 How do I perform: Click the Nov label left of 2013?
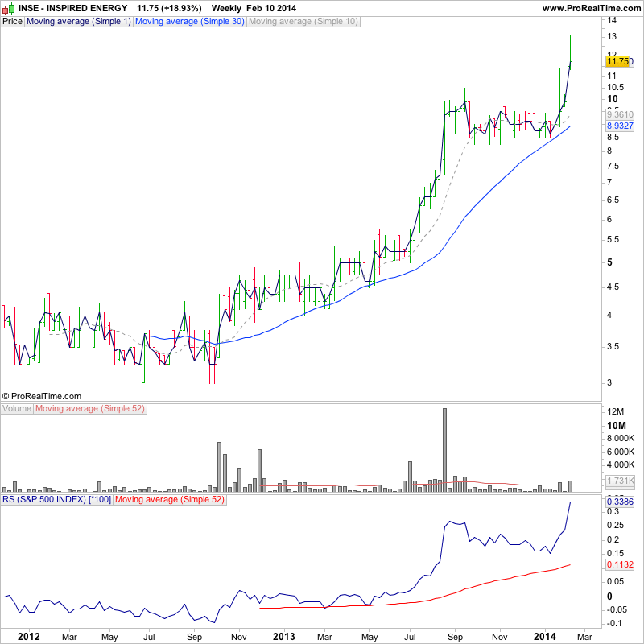tap(238, 637)
